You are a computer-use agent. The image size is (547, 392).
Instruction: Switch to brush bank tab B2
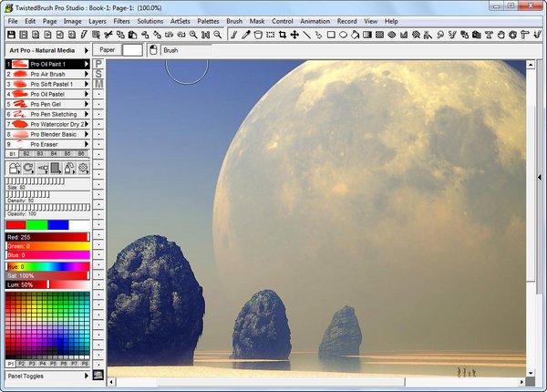click(x=26, y=153)
